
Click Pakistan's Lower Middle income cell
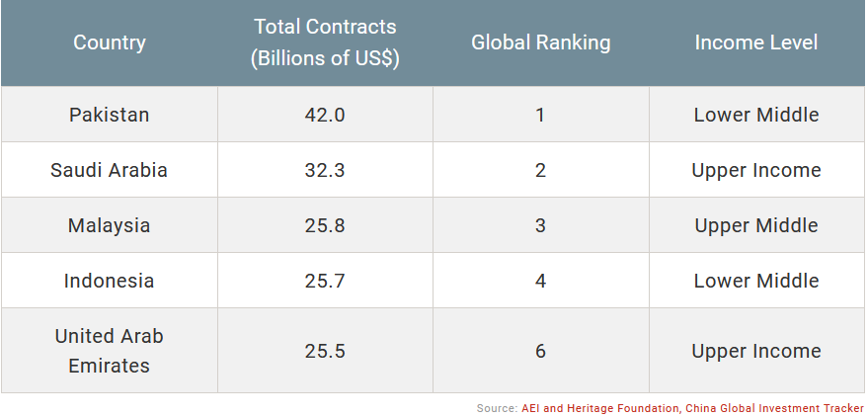(x=756, y=114)
